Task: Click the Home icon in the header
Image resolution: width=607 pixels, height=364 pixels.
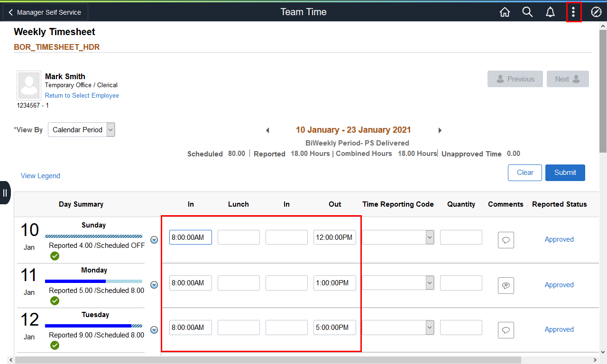Action: click(505, 12)
